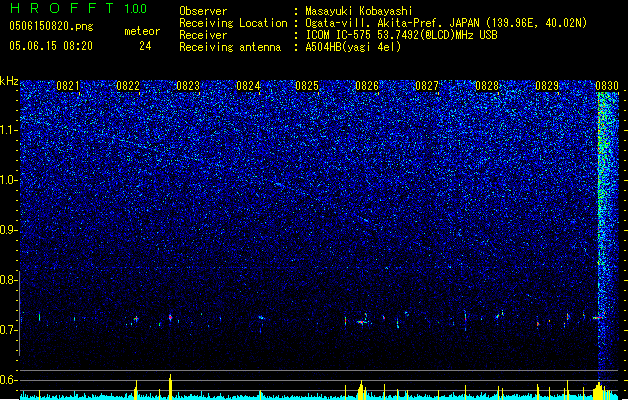Click the 0825 time marker
The height and width of the screenshot is (400, 629).
(307, 86)
